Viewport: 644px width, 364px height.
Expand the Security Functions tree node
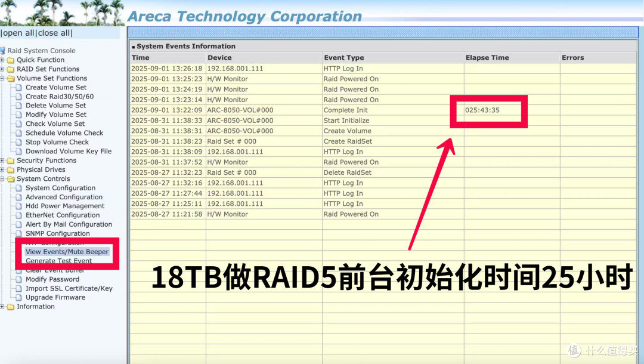(2, 161)
